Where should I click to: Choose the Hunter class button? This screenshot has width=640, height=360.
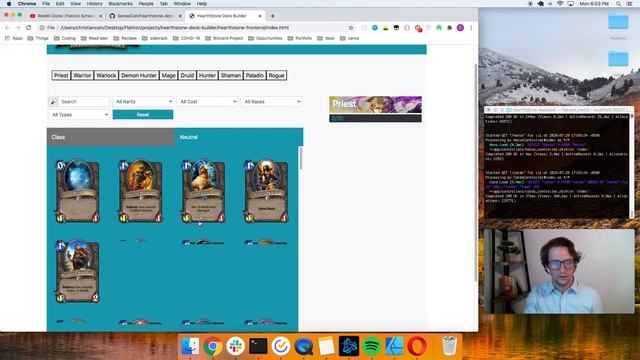coord(207,76)
